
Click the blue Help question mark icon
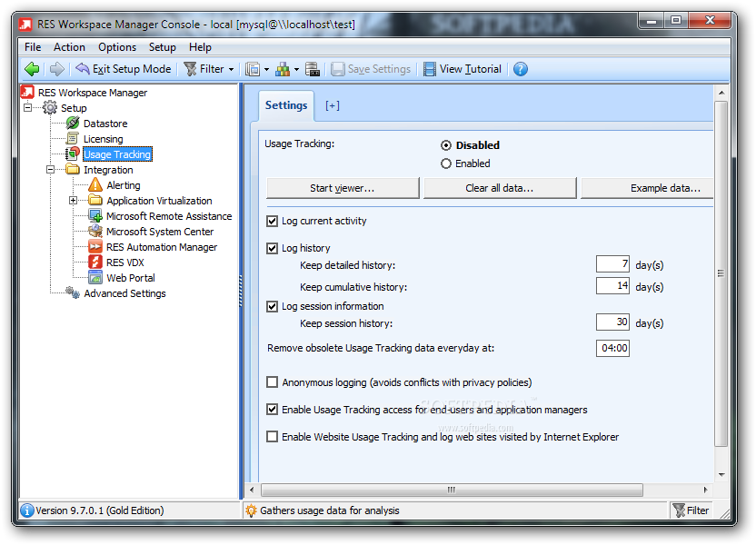pos(521,69)
